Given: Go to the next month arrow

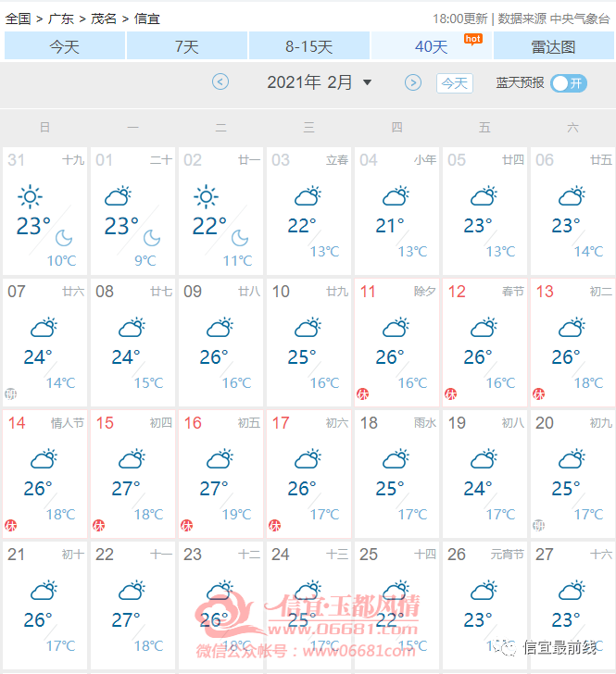Looking at the screenshot, I should click(x=413, y=82).
